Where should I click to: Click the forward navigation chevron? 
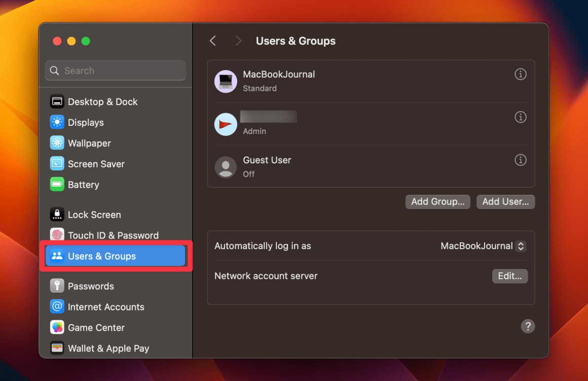pos(238,41)
